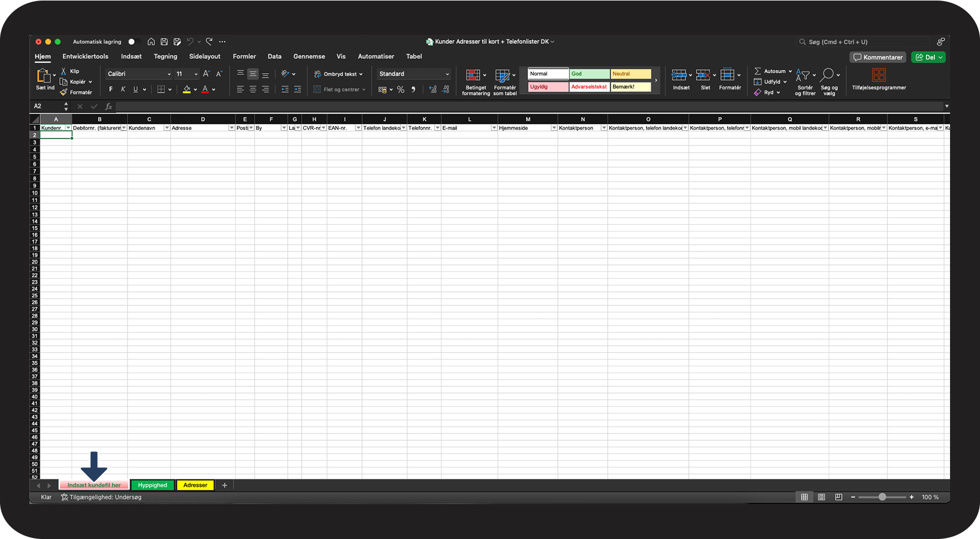Align text to top of cell

coord(240,74)
